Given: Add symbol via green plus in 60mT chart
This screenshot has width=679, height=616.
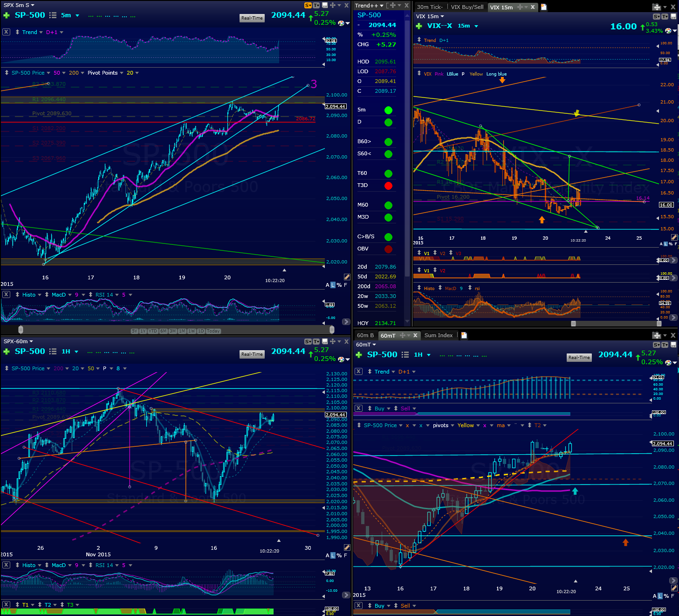Looking at the screenshot, I should click(x=359, y=355).
